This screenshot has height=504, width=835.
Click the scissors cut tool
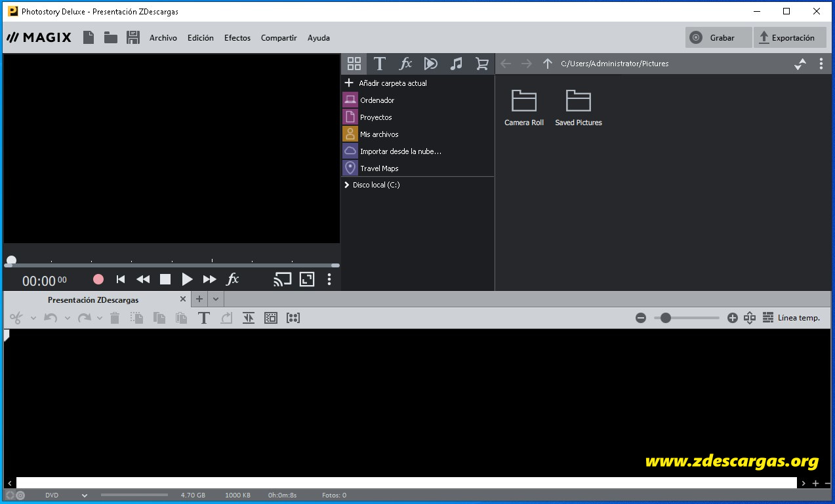click(x=16, y=318)
